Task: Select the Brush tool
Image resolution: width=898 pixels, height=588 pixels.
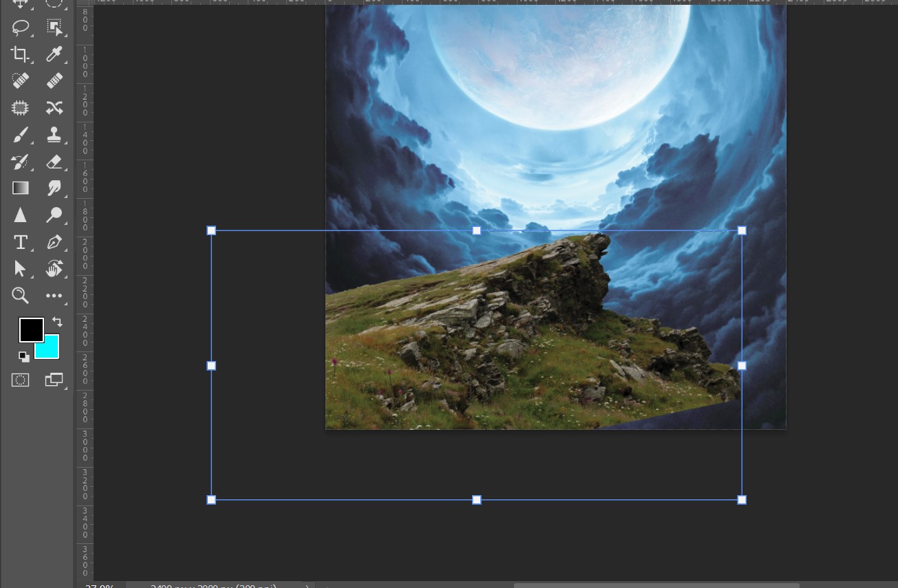Action: click(x=21, y=135)
